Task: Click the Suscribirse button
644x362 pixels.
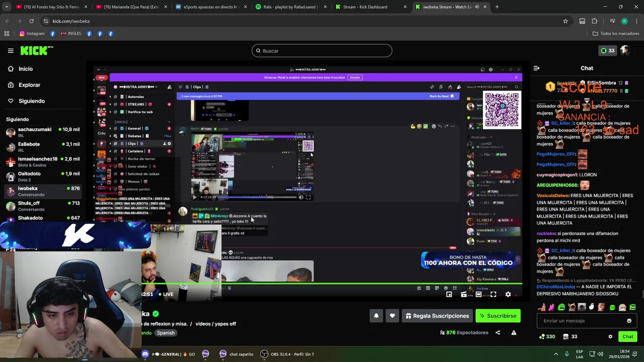Action: [498, 316]
